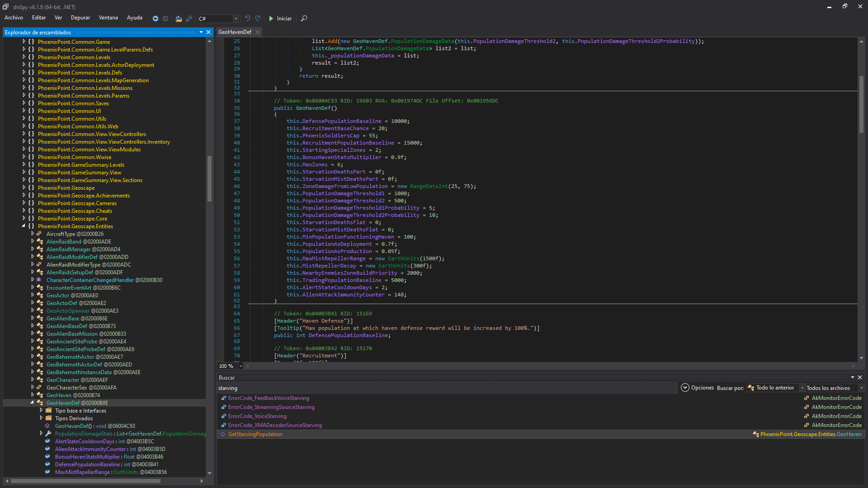Open the Buscar panel options dropdown arrow
The width and height of the screenshot is (868, 488).
coord(853,377)
